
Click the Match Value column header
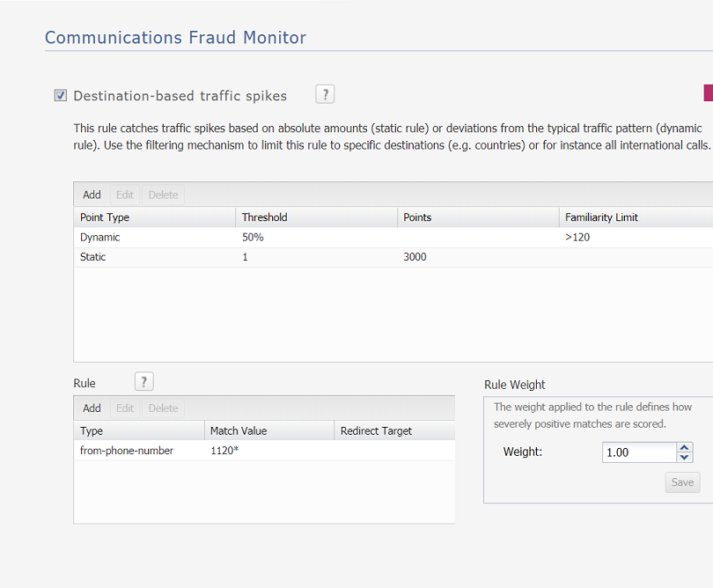click(236, 430)
